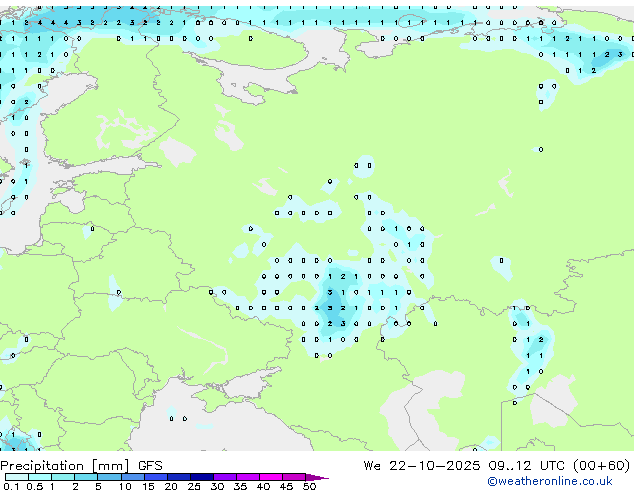Click the 'Precipitation [mm]' title text
Screen dimensions: 634x490
pyautogui.click(x=65, y=466)
